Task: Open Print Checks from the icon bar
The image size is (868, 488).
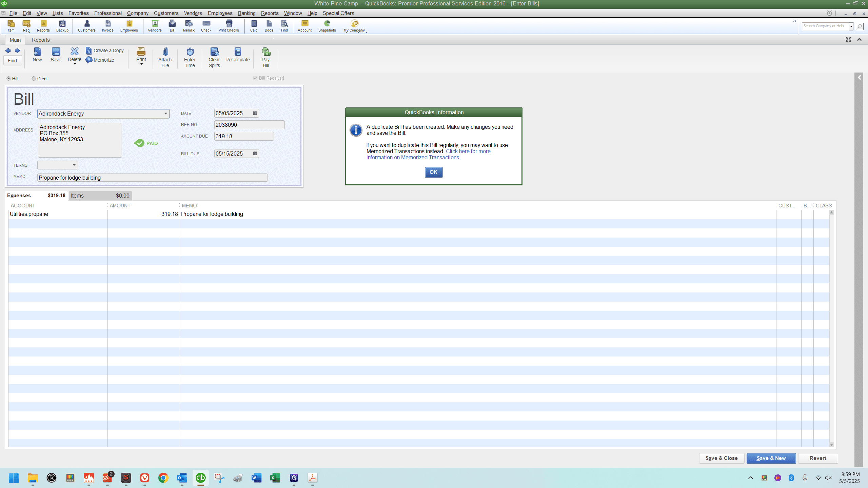Action: point(229,26)
